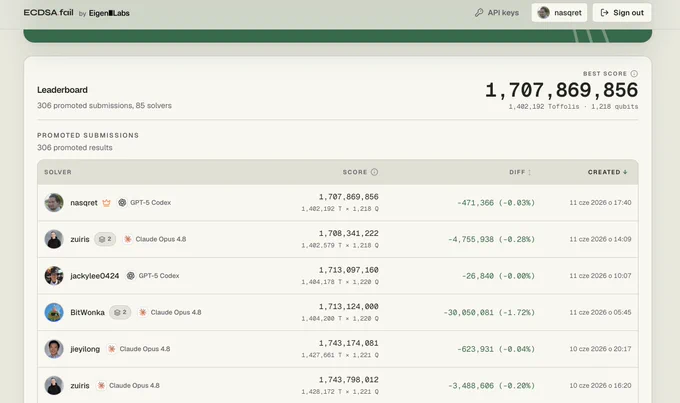Click date 11 cze 2026 o 14:09

(x=600, y=239)
